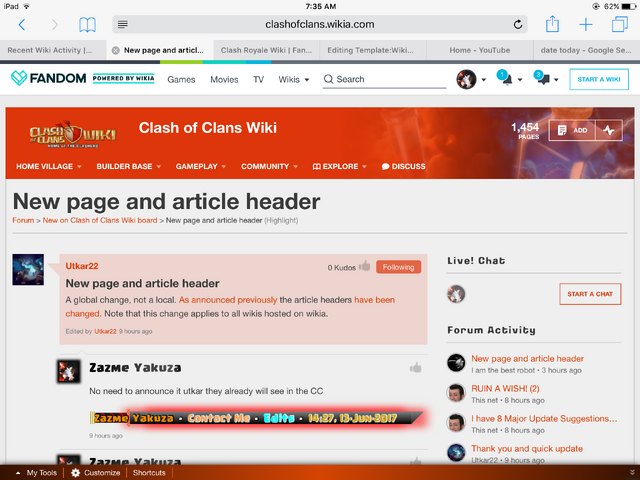Open the GAMEPLAY menu
Viewport: 640px width, 480px height.
coord(201,167)
